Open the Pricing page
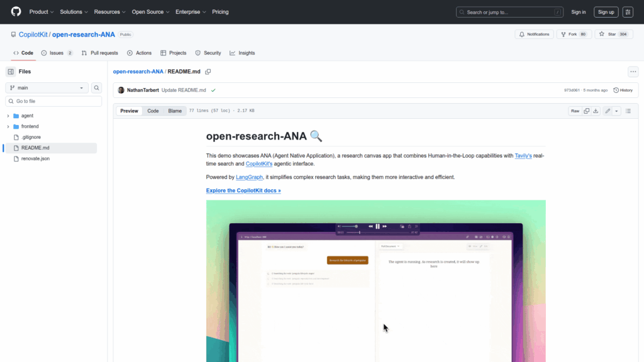This screenshot has height=362, width=644. pos(220,12)
